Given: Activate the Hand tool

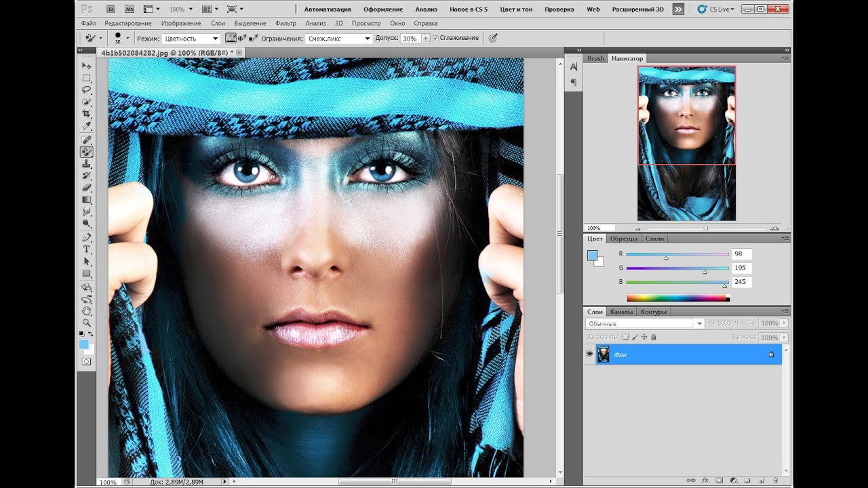Looking at the screenshot, I should coord(87,311).
